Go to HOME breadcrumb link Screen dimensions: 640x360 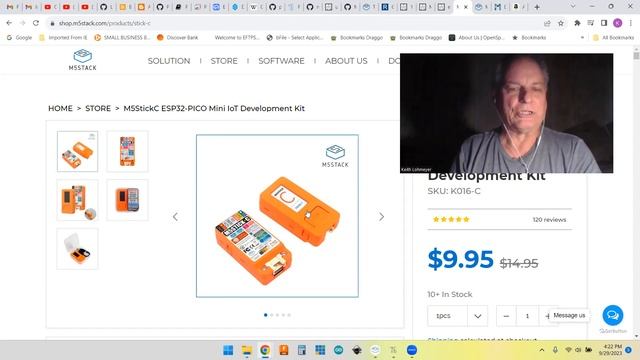point(60,108)
